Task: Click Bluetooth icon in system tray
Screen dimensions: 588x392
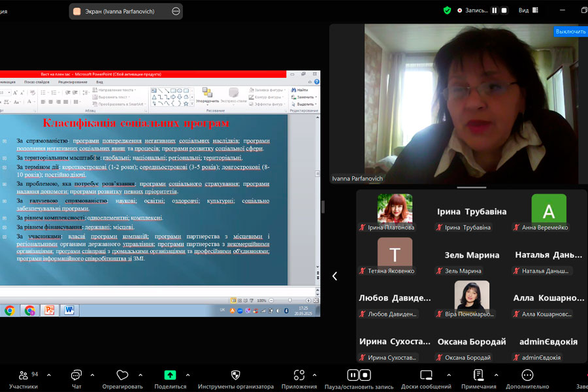Action: [x=286, y=310]
